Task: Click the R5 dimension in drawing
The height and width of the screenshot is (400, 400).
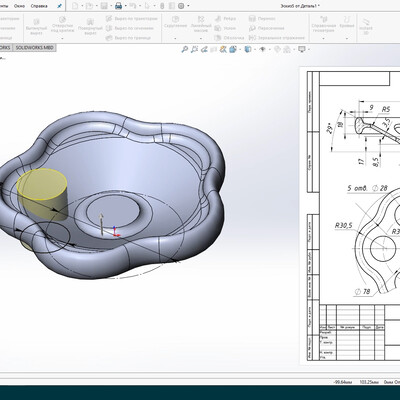Action: [386, 109]
